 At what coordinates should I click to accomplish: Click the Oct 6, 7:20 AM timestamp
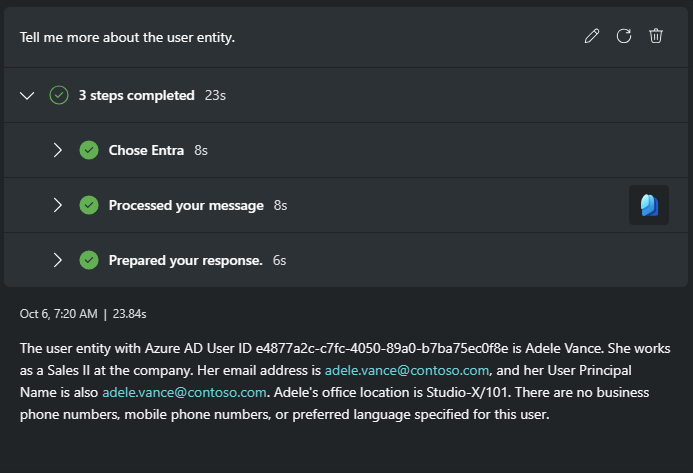pos(58,314)
